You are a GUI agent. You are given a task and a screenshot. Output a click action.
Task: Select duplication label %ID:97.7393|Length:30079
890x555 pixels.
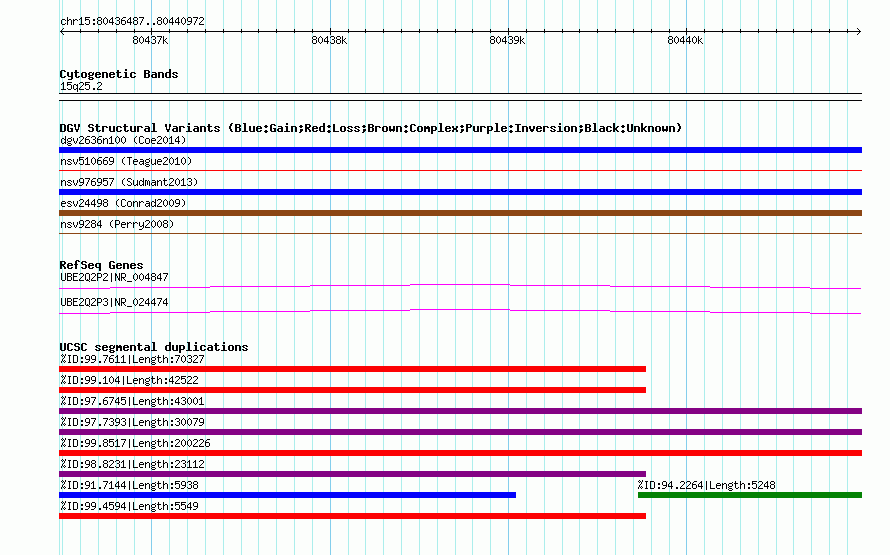(132, 422)
